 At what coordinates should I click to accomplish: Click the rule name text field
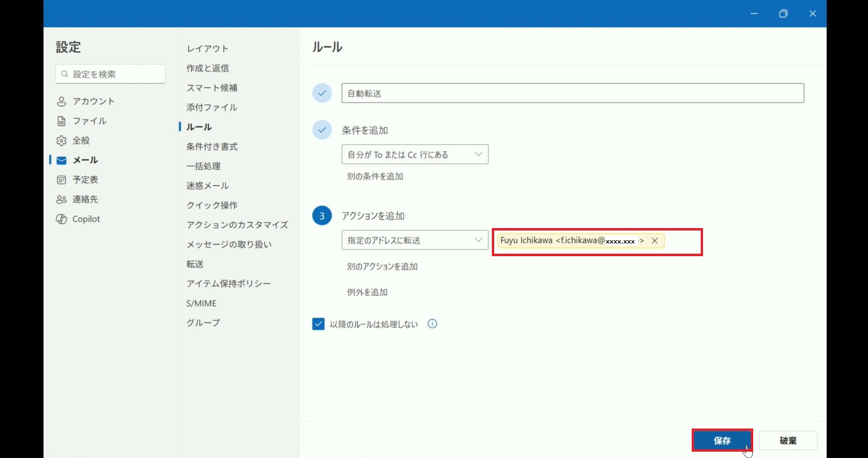click(572, 93)
